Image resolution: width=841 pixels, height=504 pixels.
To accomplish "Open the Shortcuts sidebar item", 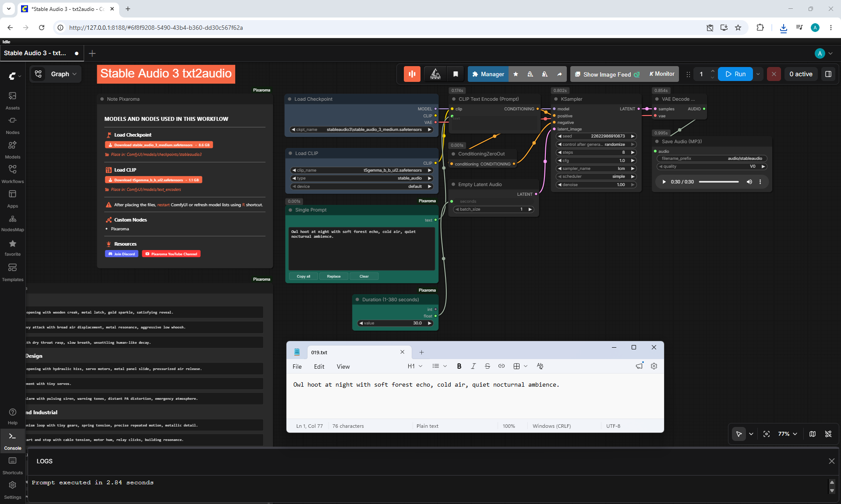I will (12, 465).
